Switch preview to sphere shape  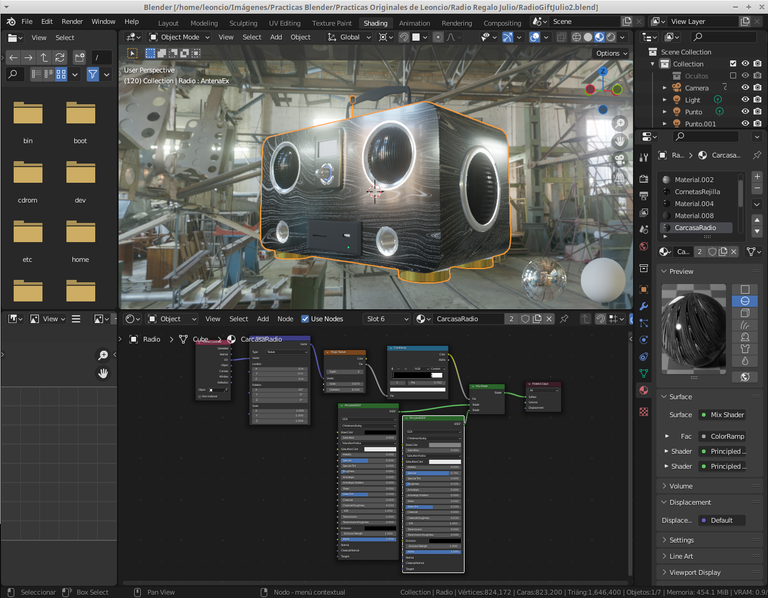(745, 300)
